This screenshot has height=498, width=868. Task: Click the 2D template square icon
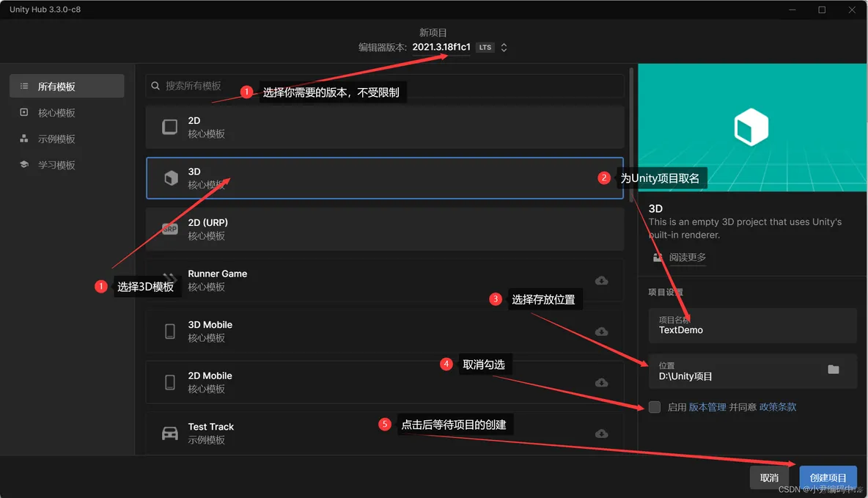(x=170, y=127)
